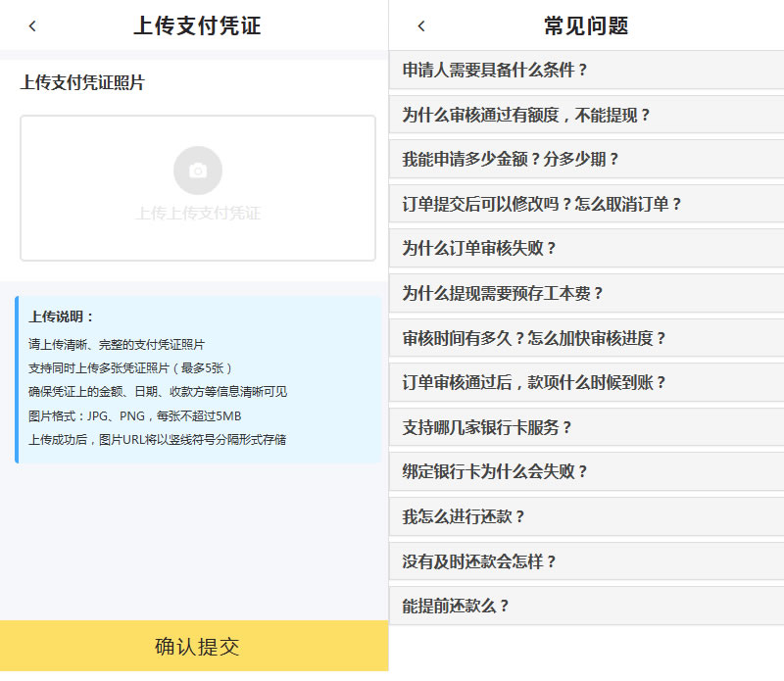The height and width of the screenshot is (681, 784).
Task: Click the back arrow on the 常见问题 page
Action: point(421,26)
